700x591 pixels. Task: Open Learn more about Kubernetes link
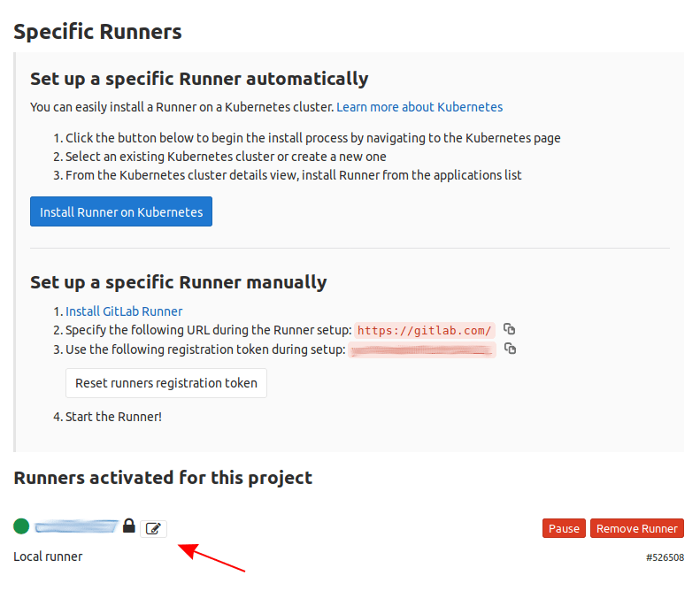tap(419, 107)
